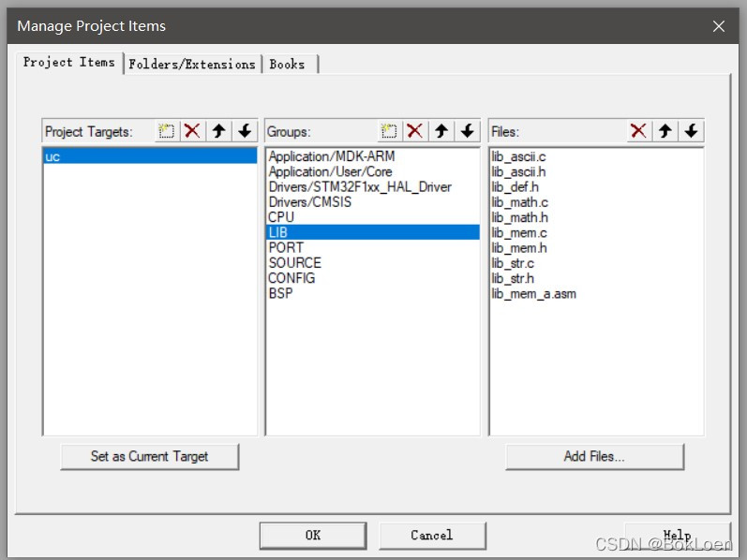Screen dimensions: 747x560
Task: Select file lib_str.c
Action: [x=596, y=263]
